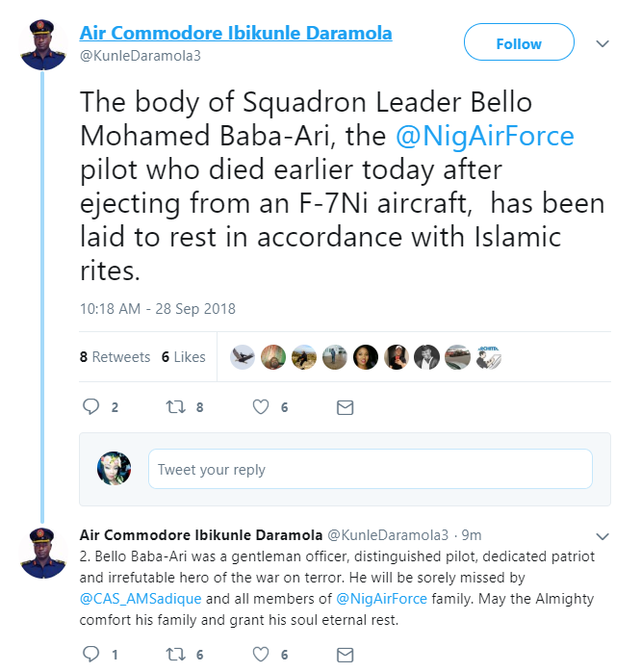Like the second tweet about Bello Baba-Ari
The width and height of the screenshot is (641, 672).
click(x=259, y=654)
